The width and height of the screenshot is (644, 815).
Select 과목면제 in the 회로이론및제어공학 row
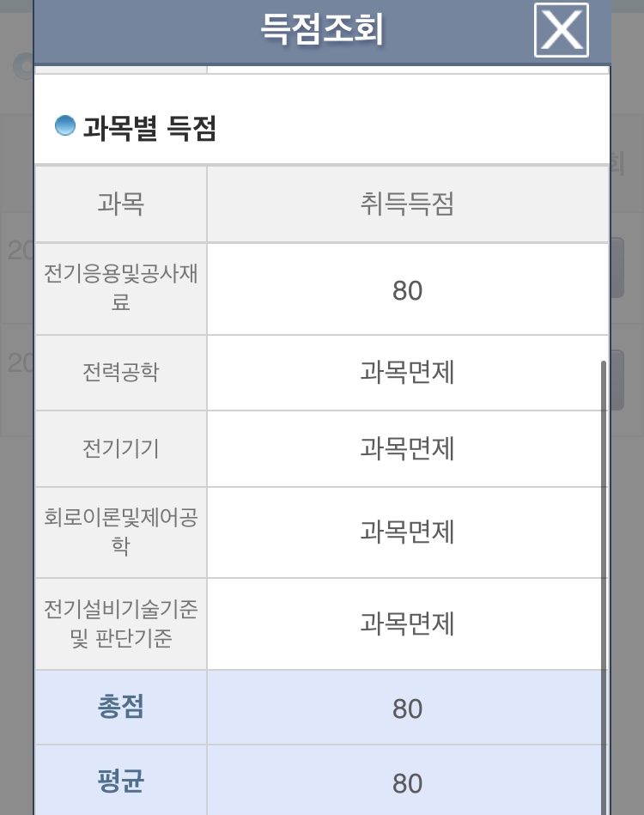click(407, 532)
